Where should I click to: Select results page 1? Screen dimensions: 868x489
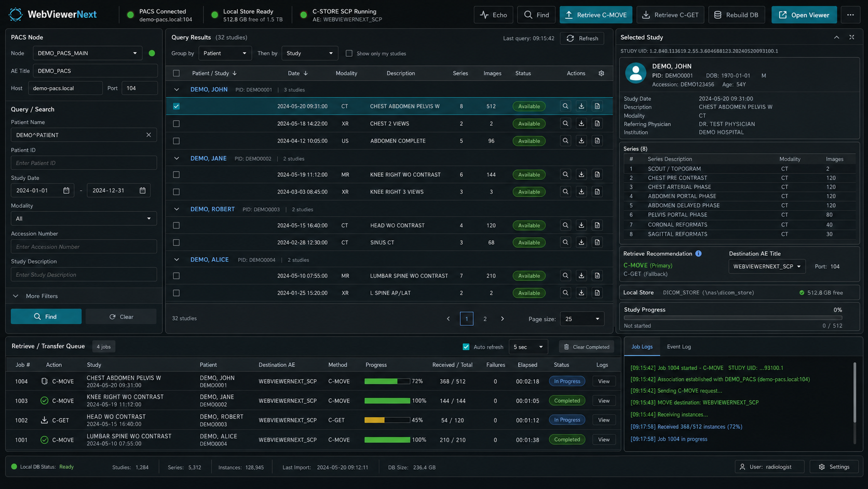click(x=467, y=319)
